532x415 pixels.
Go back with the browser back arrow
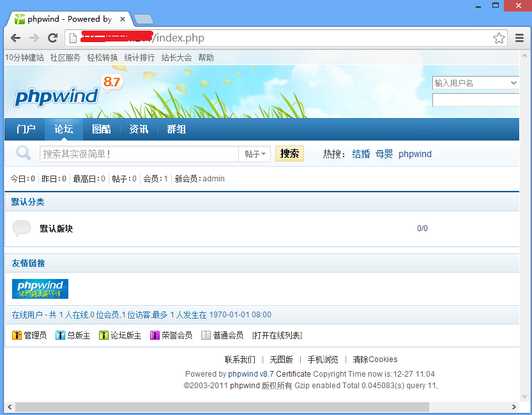tap(15, 38)
